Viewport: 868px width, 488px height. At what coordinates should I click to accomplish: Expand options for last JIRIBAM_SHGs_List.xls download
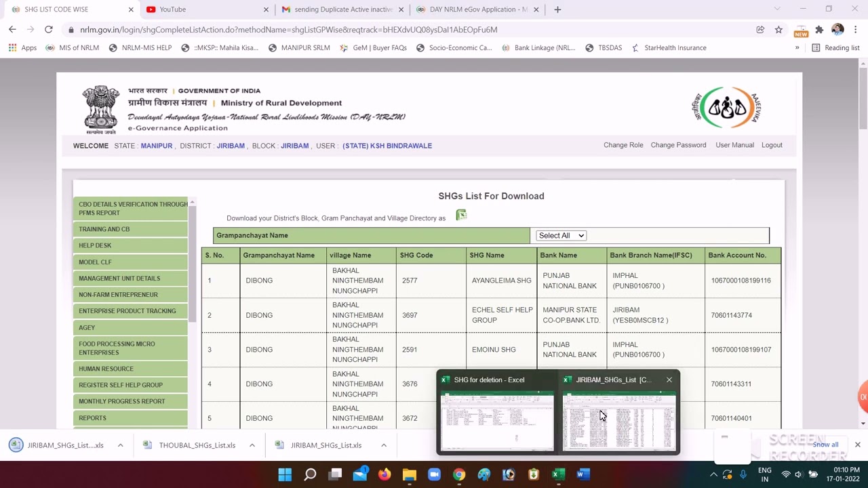tap(383, 445)
